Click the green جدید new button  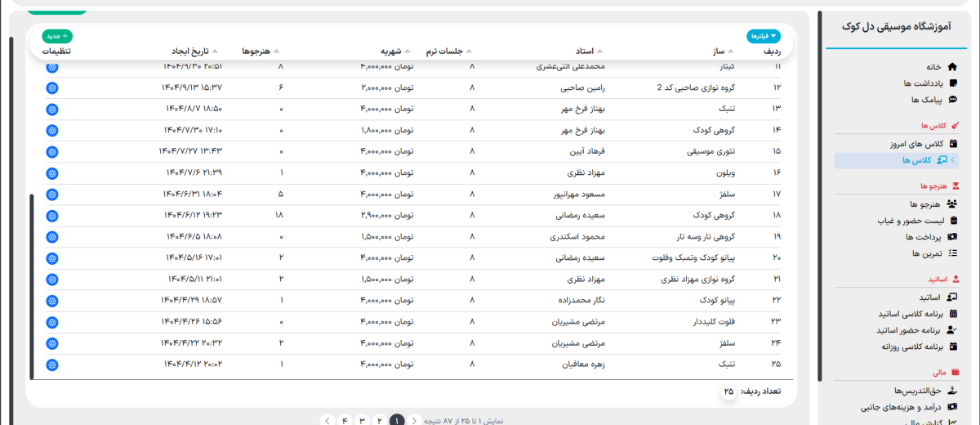[57, 36]
